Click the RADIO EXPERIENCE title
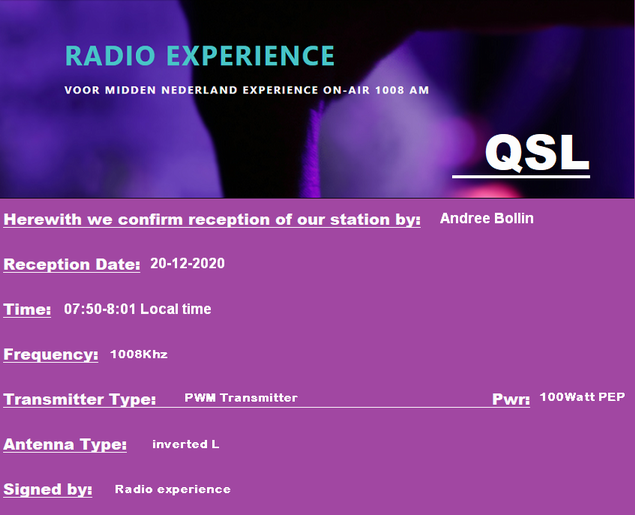This screenshot has height=515, width=635. [200, 55]
